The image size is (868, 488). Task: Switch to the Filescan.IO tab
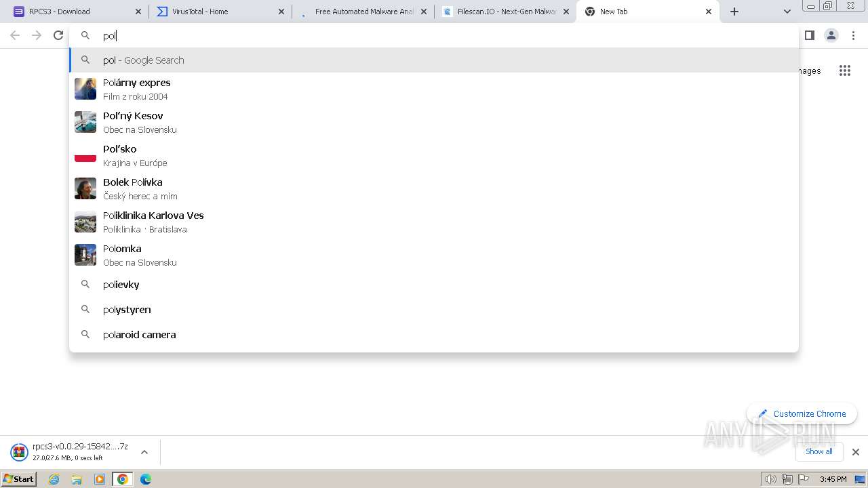tap(506, 12)
